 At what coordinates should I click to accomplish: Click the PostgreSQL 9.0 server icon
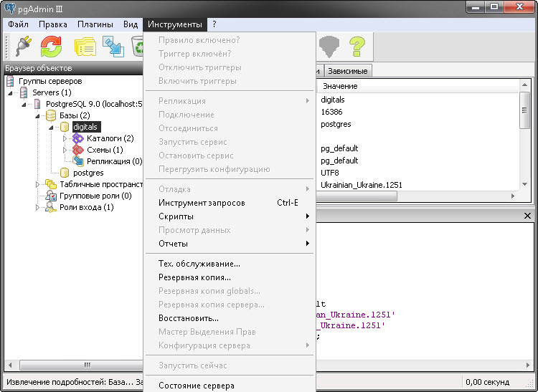(x=37, y=104)
